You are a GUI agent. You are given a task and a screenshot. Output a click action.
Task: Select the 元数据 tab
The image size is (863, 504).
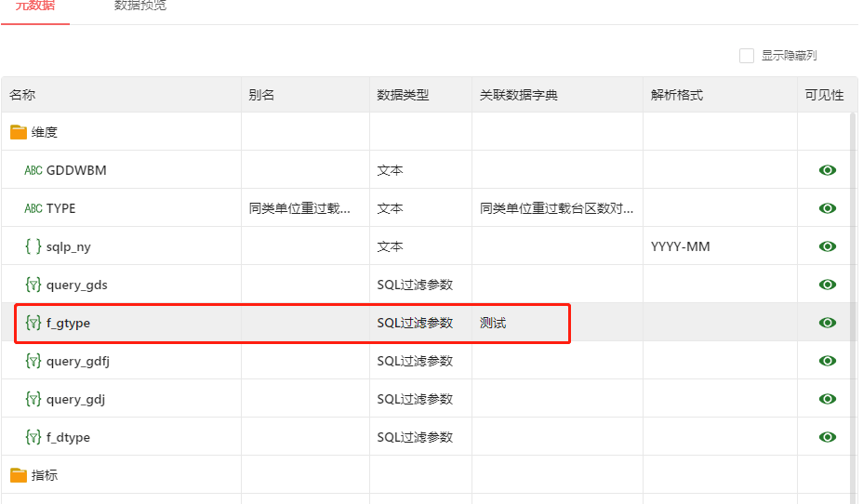pos(35,7)
